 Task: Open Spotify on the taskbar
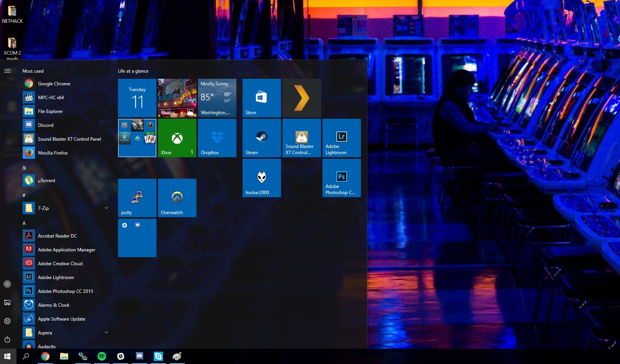102,356
